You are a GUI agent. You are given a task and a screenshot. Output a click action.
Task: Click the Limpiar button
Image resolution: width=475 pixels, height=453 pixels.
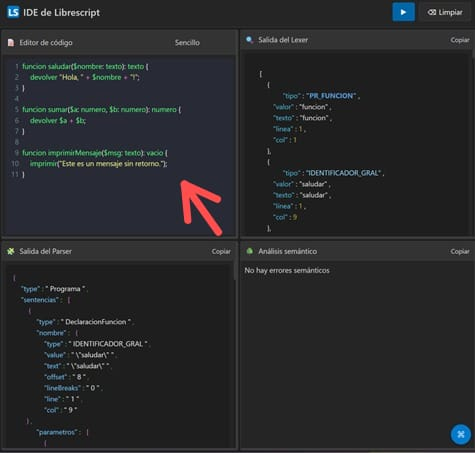tap(445, 12)
